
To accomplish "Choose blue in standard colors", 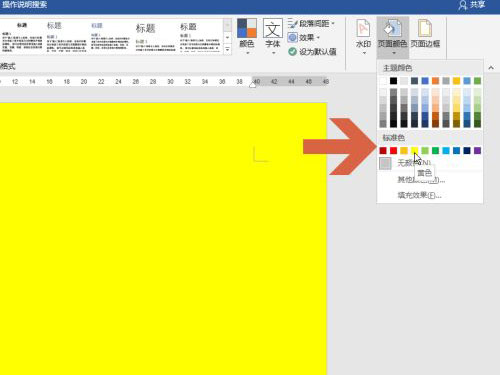I will [x=456, y=151].
